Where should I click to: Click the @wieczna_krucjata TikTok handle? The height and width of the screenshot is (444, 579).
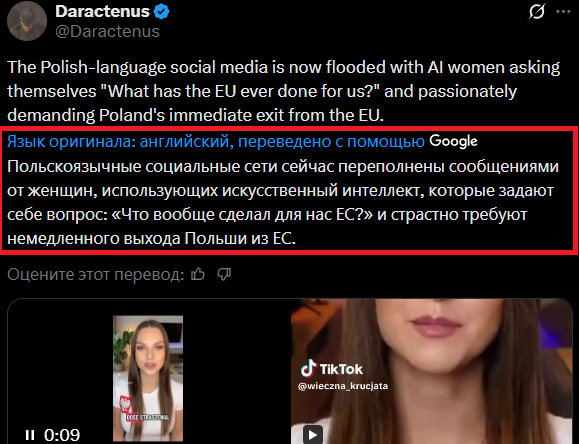(343, 386)
